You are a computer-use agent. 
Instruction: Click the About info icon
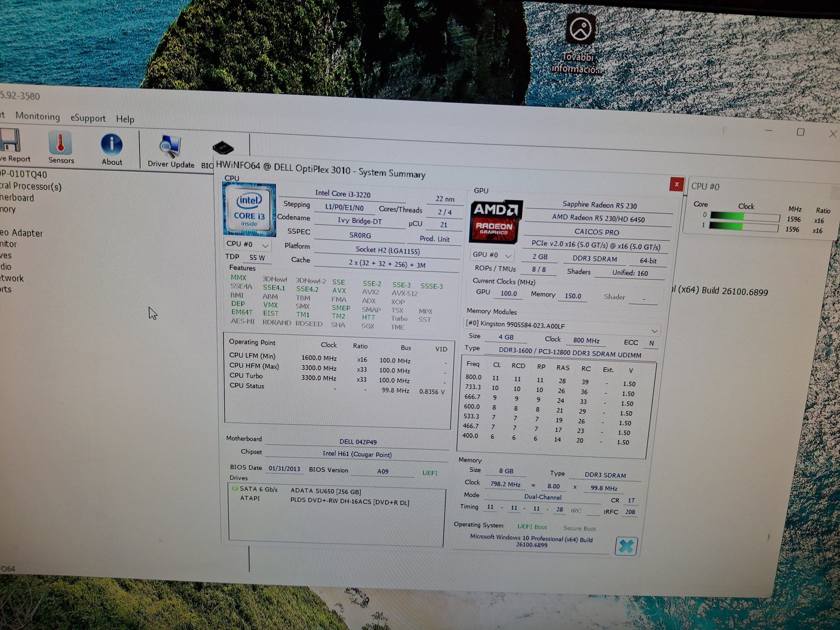112,149
